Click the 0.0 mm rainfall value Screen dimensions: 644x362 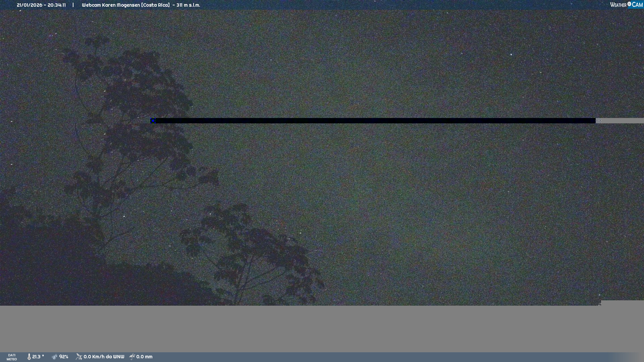pyautogui.click(x=144, y=357)
